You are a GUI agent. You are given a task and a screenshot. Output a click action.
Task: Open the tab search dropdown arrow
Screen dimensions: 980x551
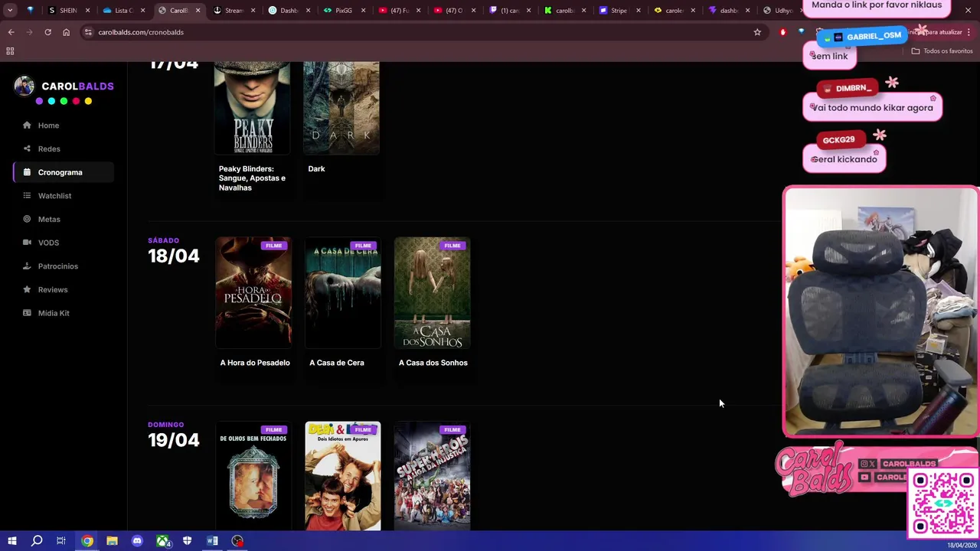[10, 11]
